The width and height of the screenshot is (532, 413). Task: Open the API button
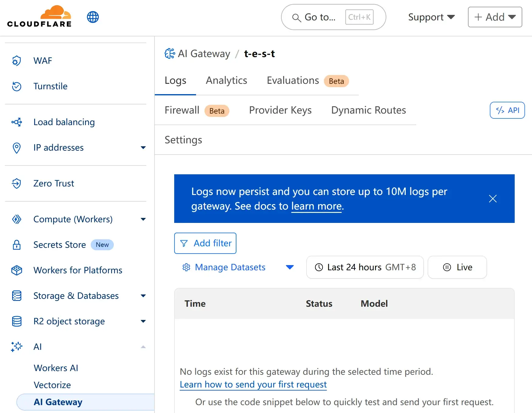pos(507,110)
